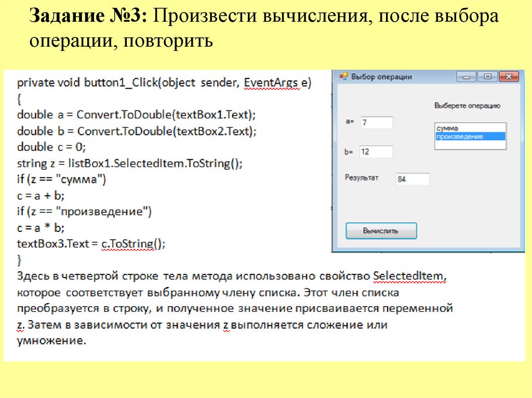This screenshot has height=398, width=532.
Task: Minimize the Выбор операции window
Action: [x=466, y=77]
